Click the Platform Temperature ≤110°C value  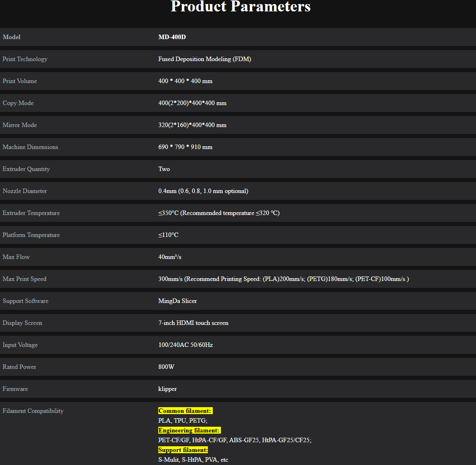pos(168,235)
